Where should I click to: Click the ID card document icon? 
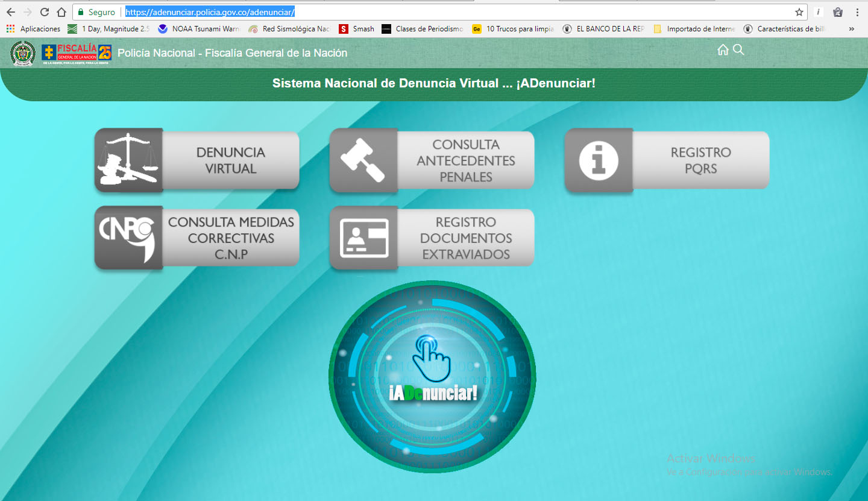pyautogui.click(x=363, y=238)
